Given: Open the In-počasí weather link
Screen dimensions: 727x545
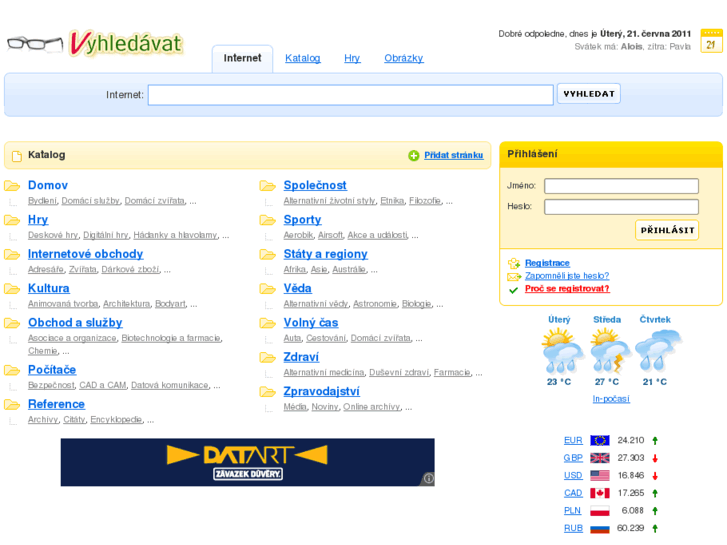Looking at the screenshot, I should [x=611, y=399].
